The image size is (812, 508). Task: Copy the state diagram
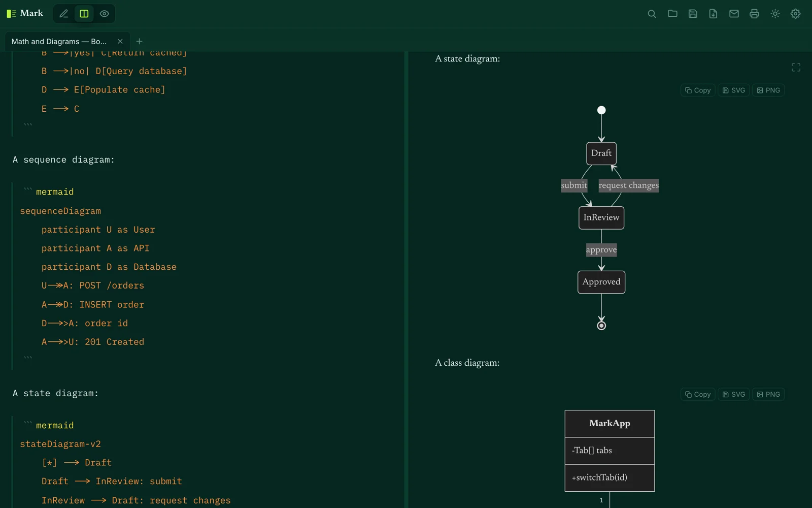[698, 90]
